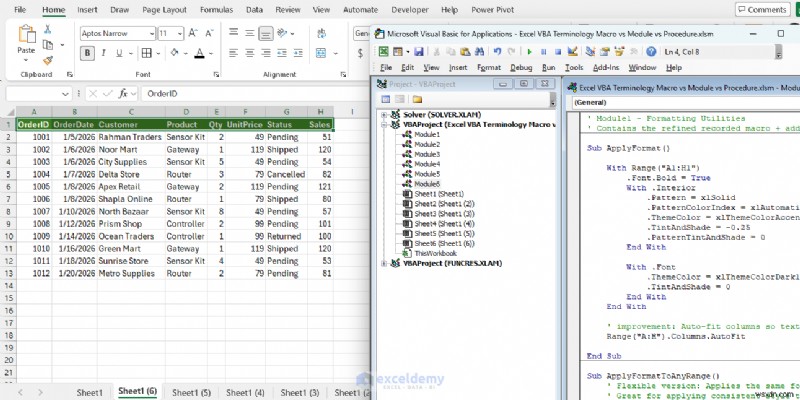Toggle Align Right in Alignment group
800x400 pixels.
point(266,53)
